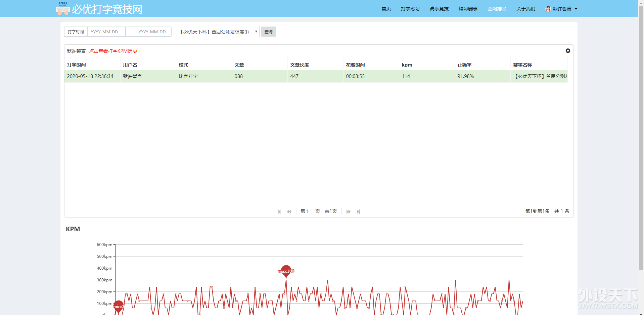644x315 pixels.
Task: Select the row cell 2020-05-18 22:36:34
Action: click(x=92, y=76)
